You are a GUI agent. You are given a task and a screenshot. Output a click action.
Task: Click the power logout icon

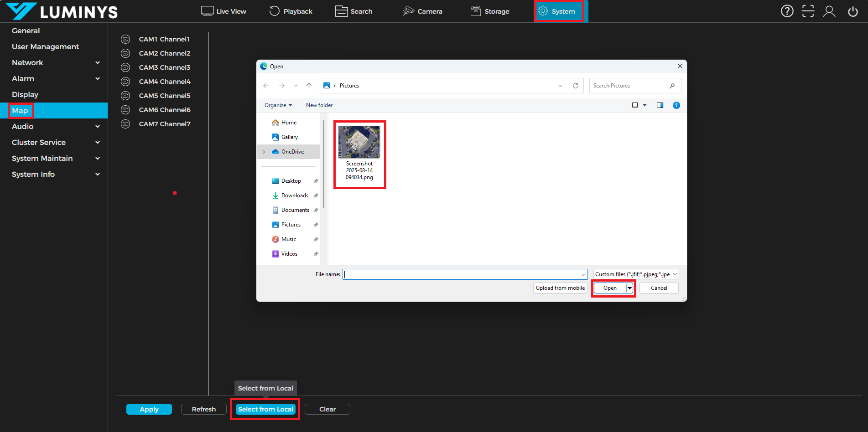(x=852, y=11)
